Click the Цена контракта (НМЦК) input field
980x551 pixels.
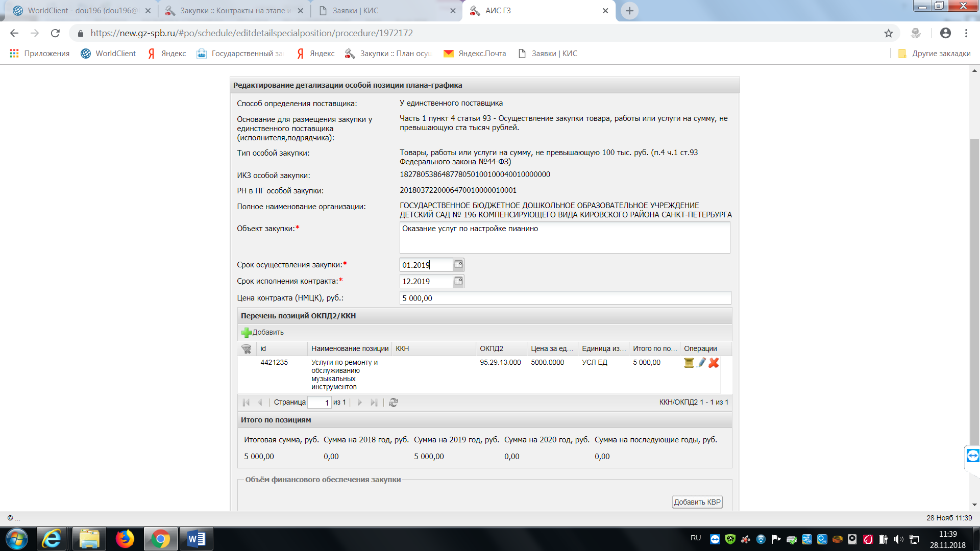[564, 298]
